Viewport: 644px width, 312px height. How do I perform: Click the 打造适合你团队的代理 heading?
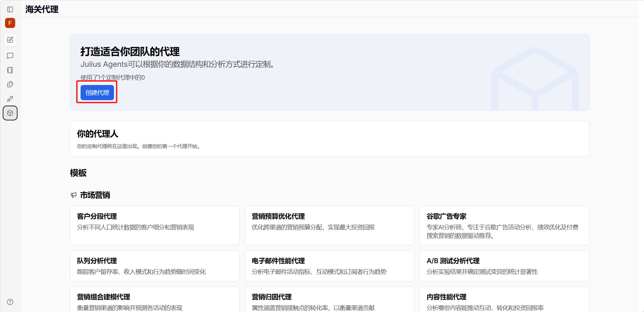(130, 52)
